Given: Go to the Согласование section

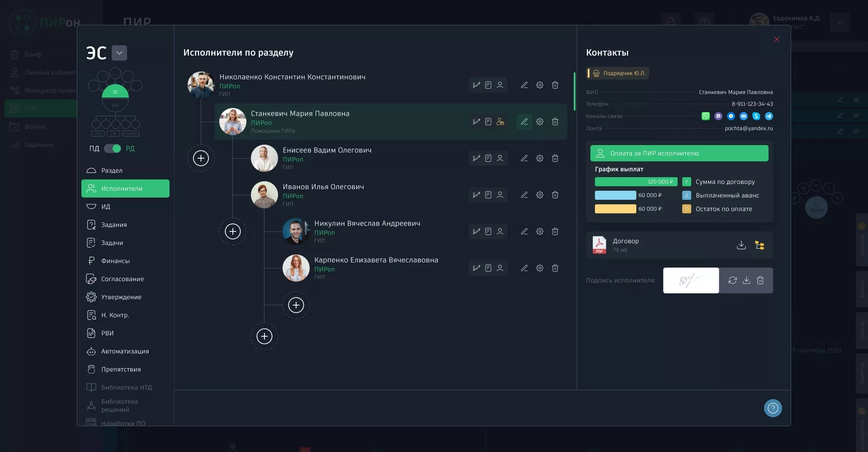Looking at the screenshot, I should (x=122, y=279).
